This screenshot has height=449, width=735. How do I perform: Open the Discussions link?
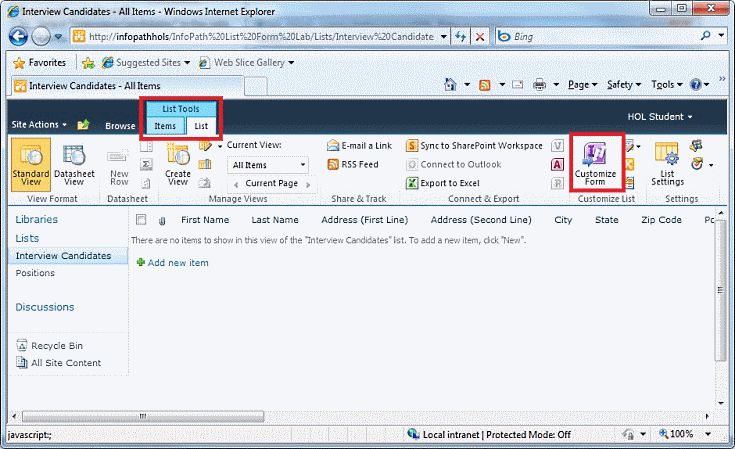pos(45,307)
